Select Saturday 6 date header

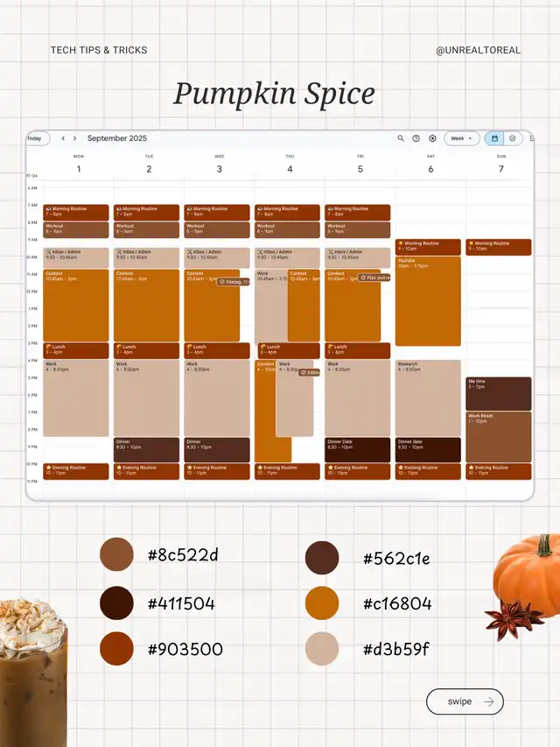click(430, 169)
